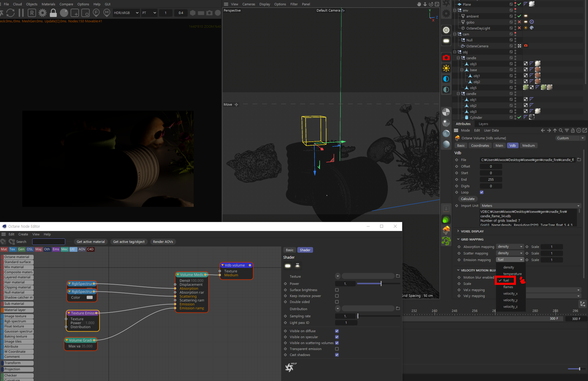Toggle Visible on diffuse checkbox
588x381 pixels.
coord(337,331)
